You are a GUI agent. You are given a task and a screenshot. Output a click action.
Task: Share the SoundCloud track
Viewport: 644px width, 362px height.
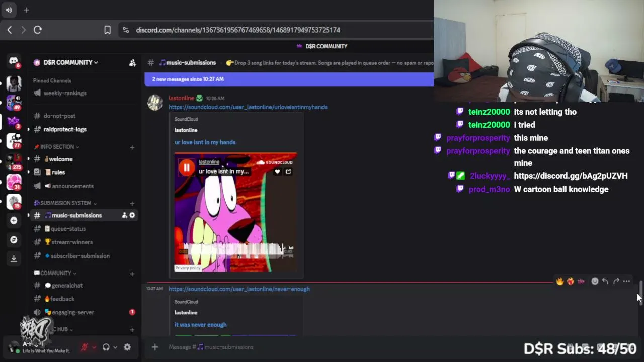(288, 172)
